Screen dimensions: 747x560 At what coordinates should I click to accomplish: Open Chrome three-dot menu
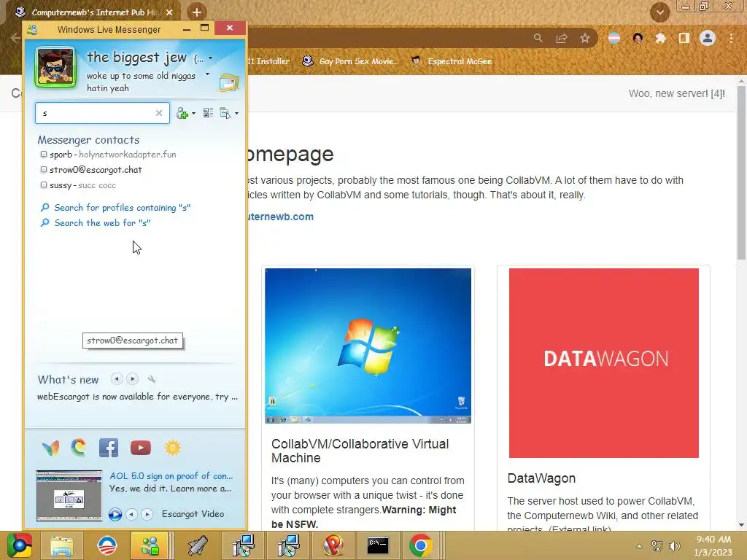click(731, 38)
